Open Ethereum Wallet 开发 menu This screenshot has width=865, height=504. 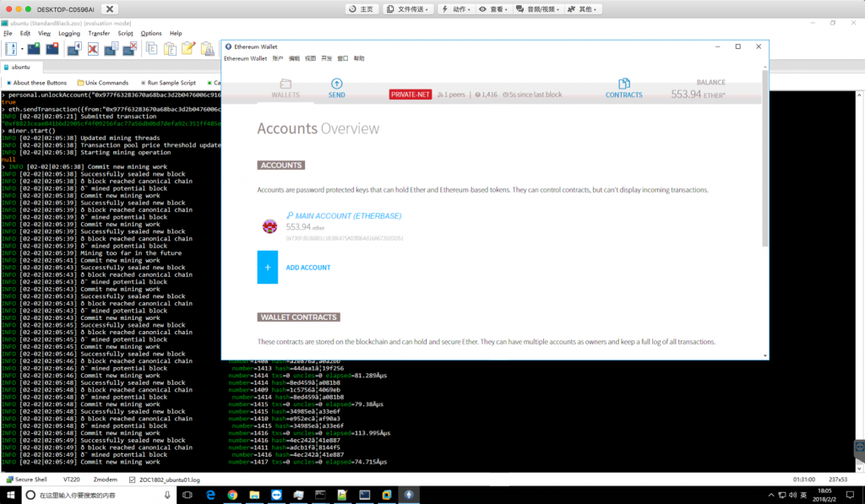pos(327,58)
